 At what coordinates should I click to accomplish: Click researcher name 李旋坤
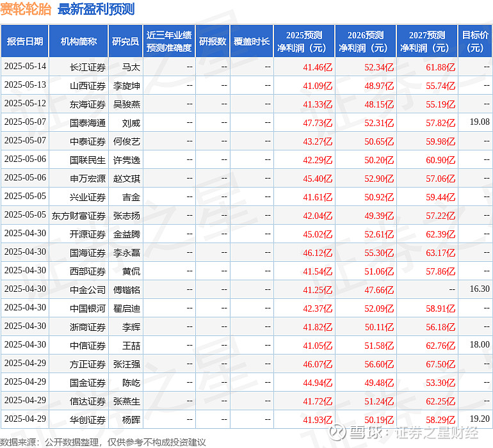click(x=127, y=86)
